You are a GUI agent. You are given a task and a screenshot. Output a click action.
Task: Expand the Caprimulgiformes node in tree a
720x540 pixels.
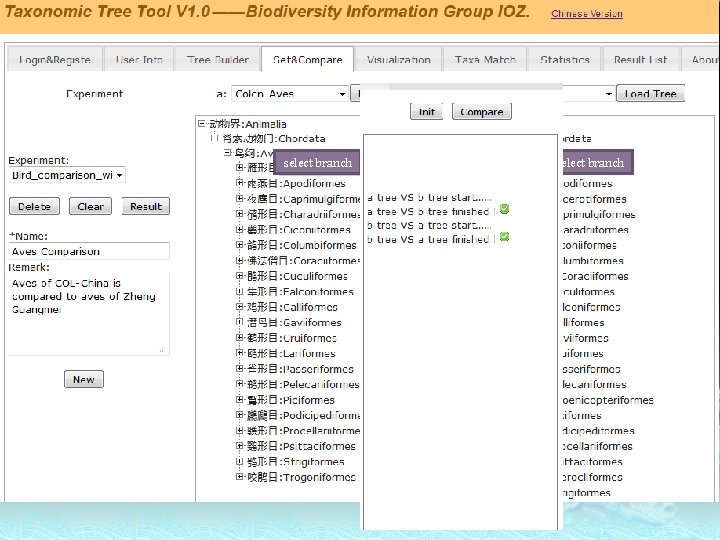pyautogui.click(x=239, y=198)
